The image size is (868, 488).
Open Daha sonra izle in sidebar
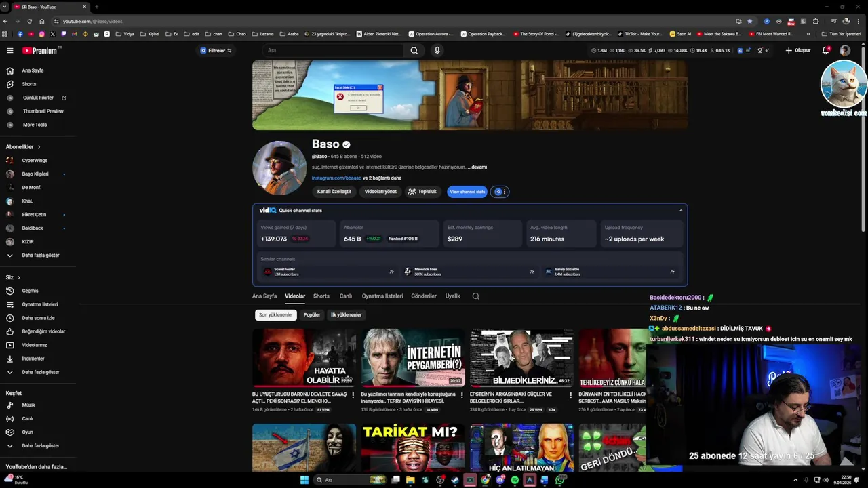(x=38, y=318)
